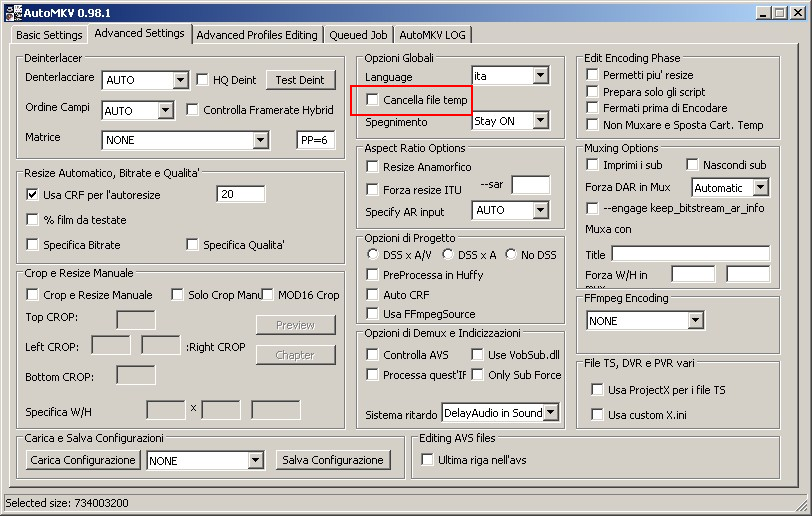The image size is (812, 516).
Task: Expand the Forza DAR in Mux dropdown
Action: point(760,187)
